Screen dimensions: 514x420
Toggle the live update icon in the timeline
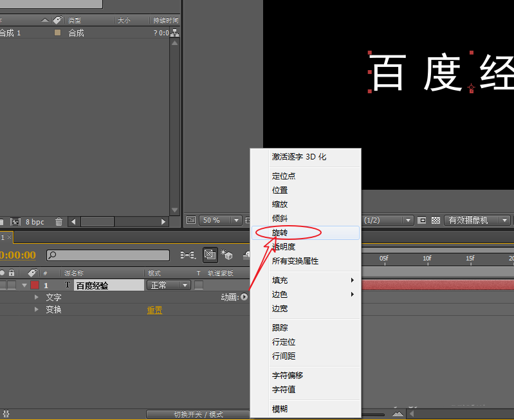210,255
